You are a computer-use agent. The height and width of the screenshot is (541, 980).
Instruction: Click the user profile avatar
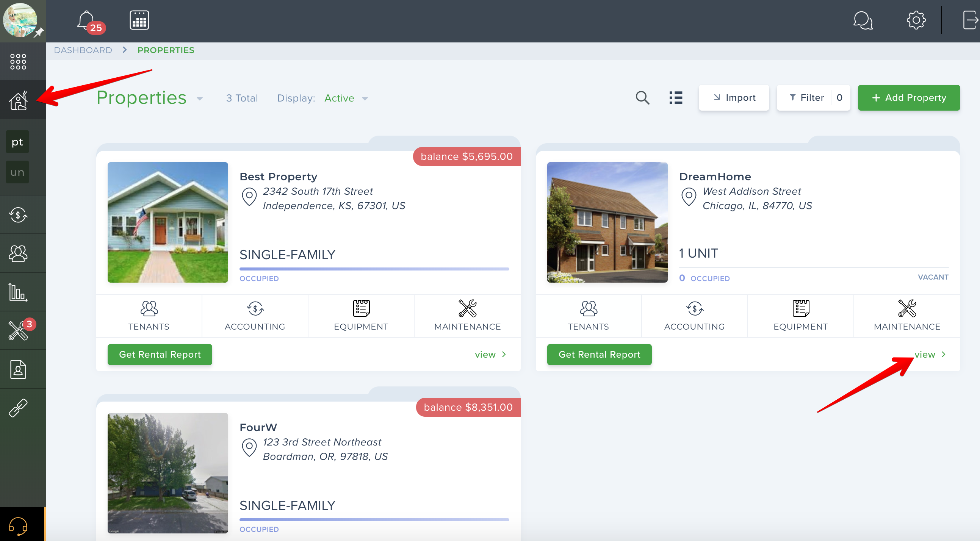tap(20, 20)
